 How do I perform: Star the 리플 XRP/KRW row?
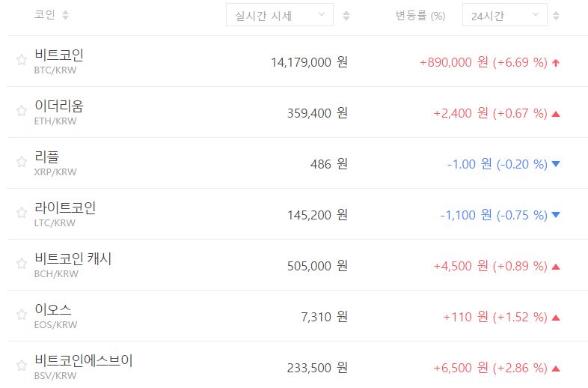(x=22, y=163)
